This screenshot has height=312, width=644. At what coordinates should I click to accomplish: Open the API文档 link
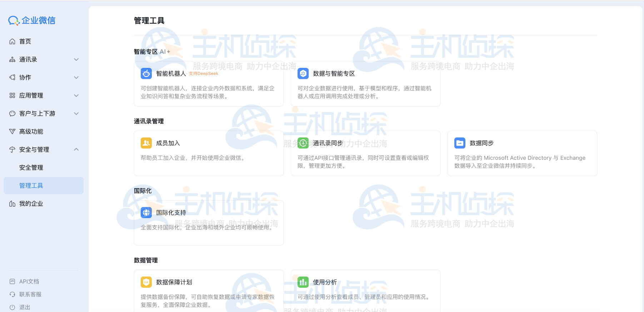(29, 282)
